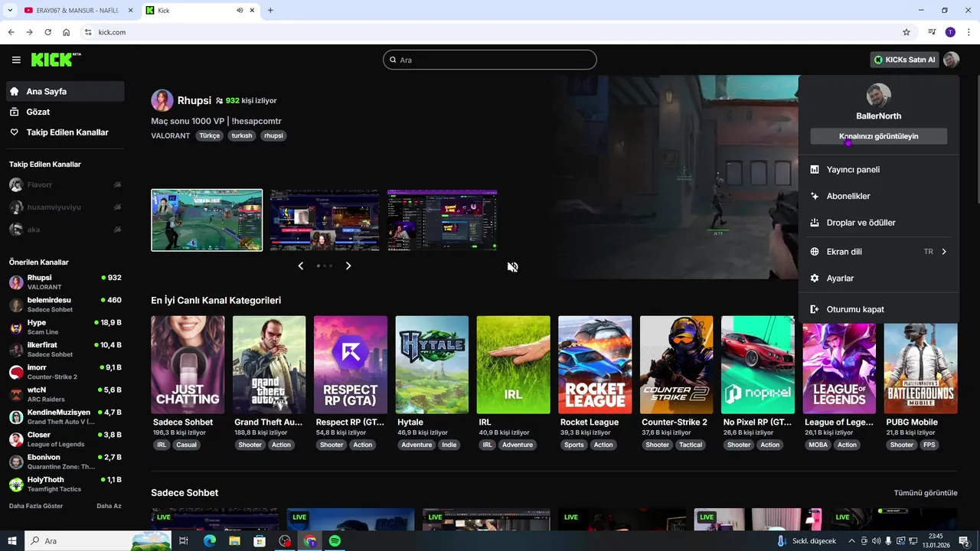Click the heart icon for Takip Edilen Kanallar

click(15, 132)
